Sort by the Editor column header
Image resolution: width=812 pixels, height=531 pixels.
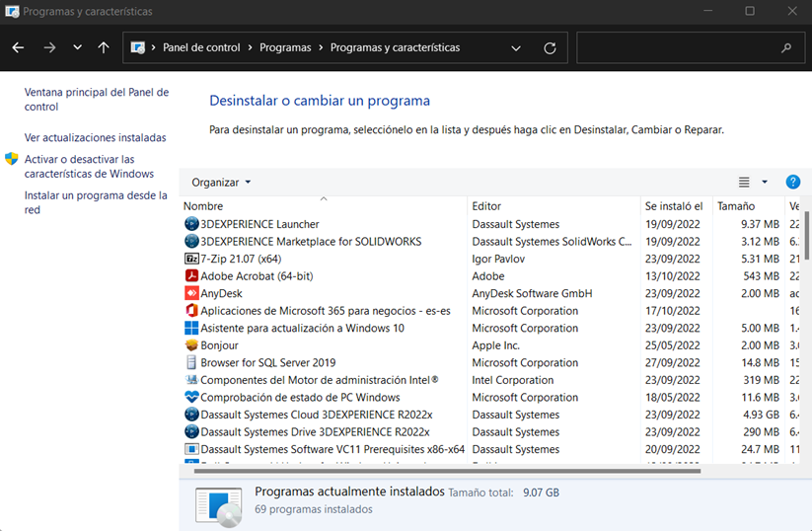pos(554,205)
